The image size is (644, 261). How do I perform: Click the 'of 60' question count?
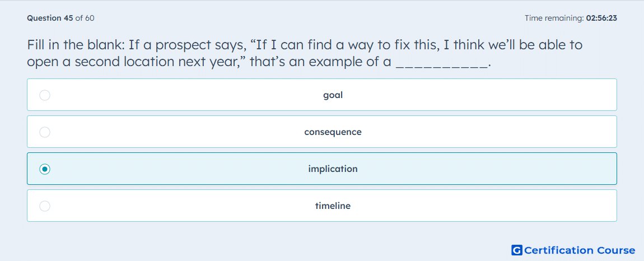point(85,18)
